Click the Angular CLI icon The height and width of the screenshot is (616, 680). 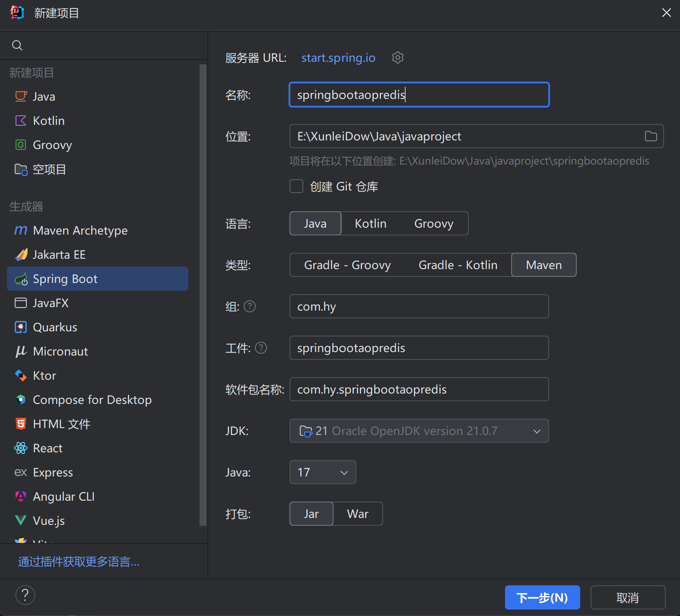tap(21, 496)
